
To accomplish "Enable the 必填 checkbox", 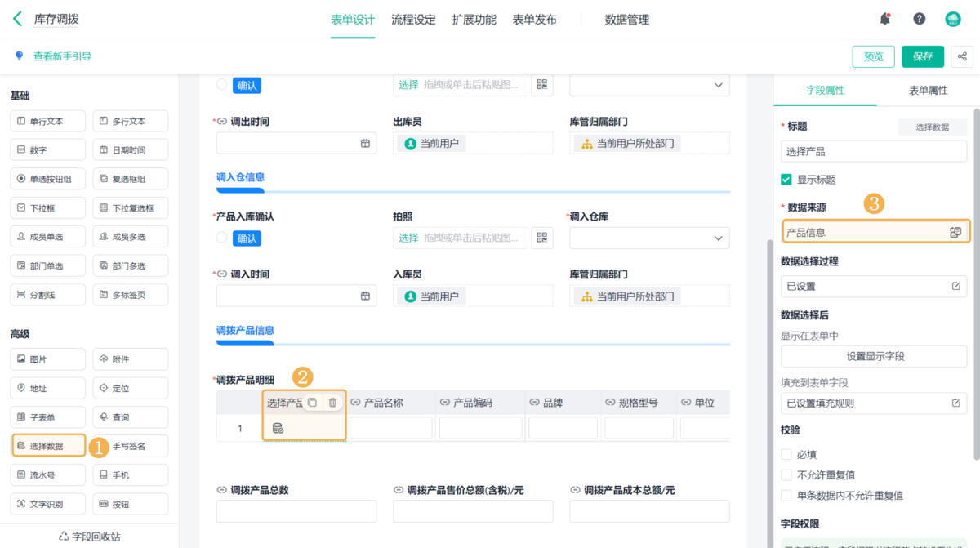I will (x=786, y=454).
